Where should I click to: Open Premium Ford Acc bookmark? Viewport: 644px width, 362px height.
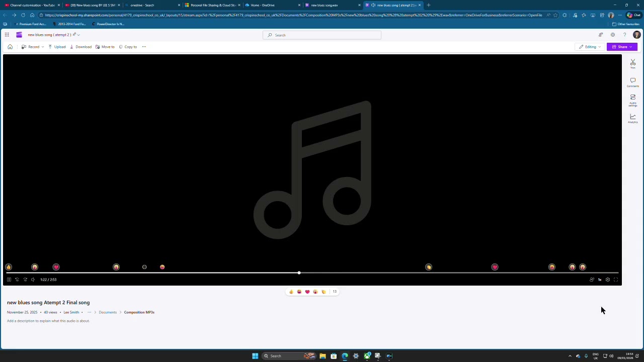30,24
